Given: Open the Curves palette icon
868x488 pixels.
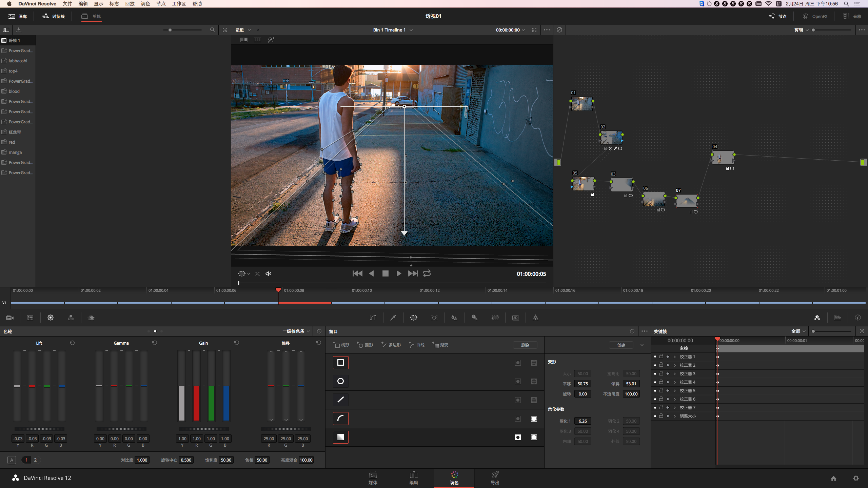Looking at the screenshot, I should [373, 318].
